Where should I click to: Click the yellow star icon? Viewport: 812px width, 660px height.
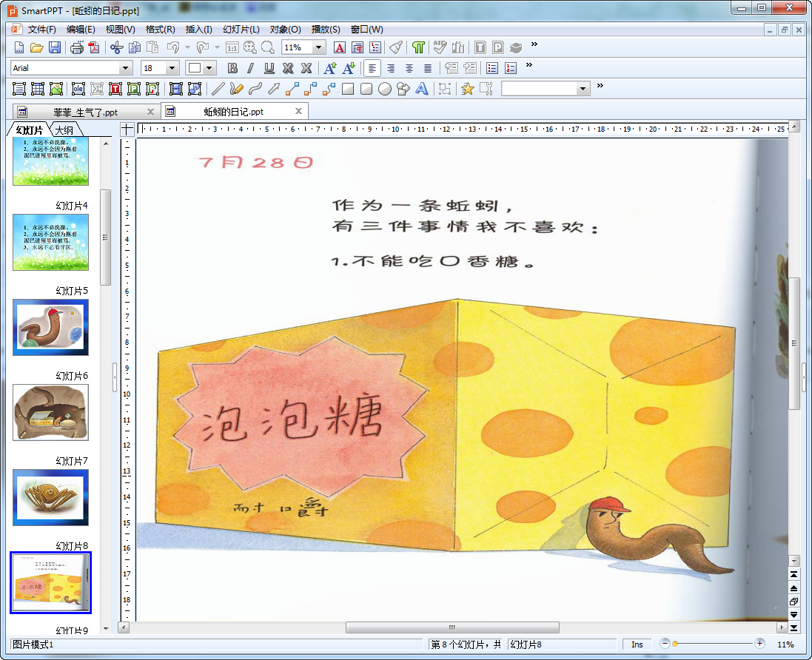(x=467, y=89)
